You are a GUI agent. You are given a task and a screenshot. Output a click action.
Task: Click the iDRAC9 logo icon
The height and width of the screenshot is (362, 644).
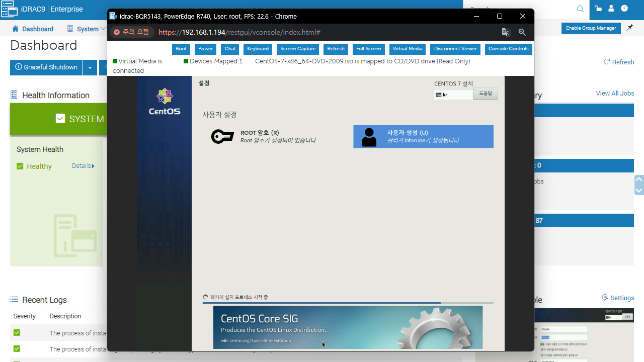pyautogui.click(x=9, y=9)
